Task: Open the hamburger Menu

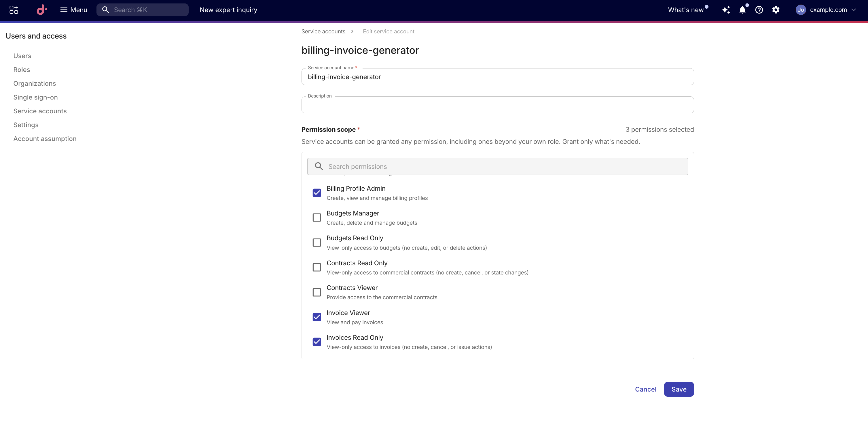Action: [x=73, y=10]
